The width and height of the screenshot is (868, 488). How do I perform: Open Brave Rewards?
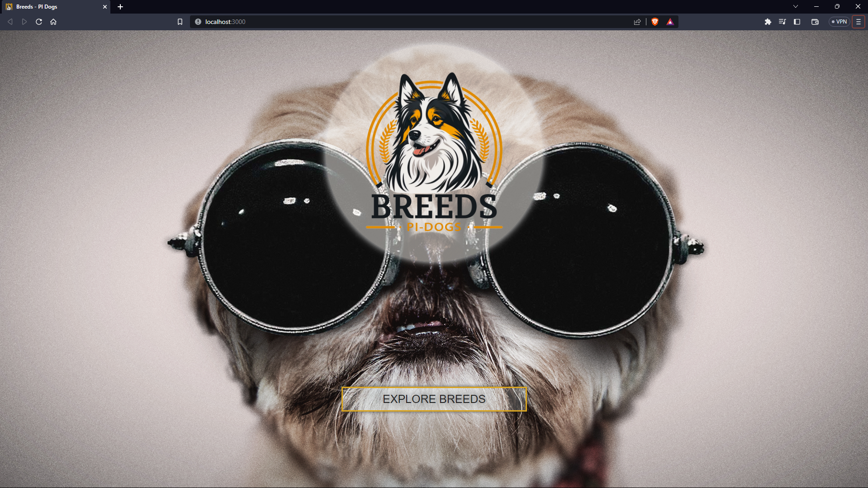pyautogui.click(x=670, y=21)
